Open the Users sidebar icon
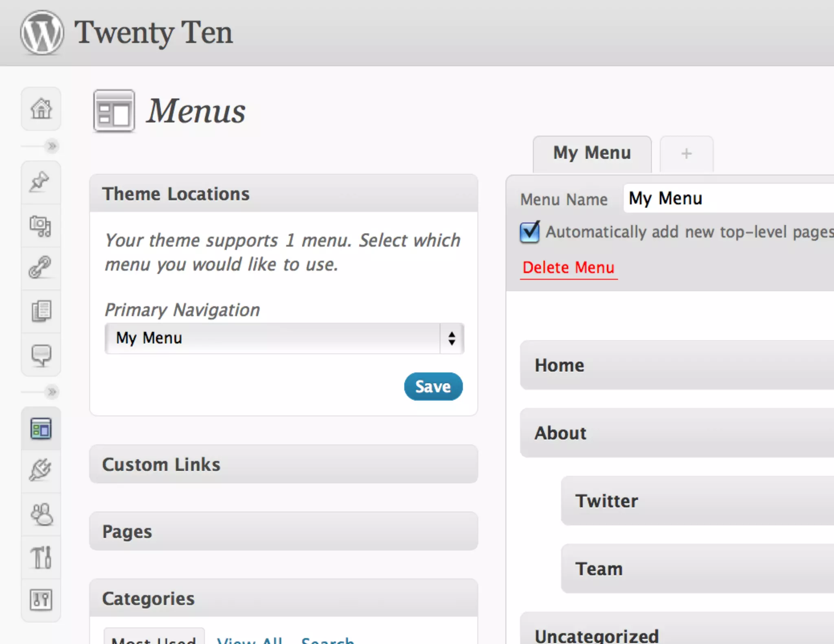 41,514
